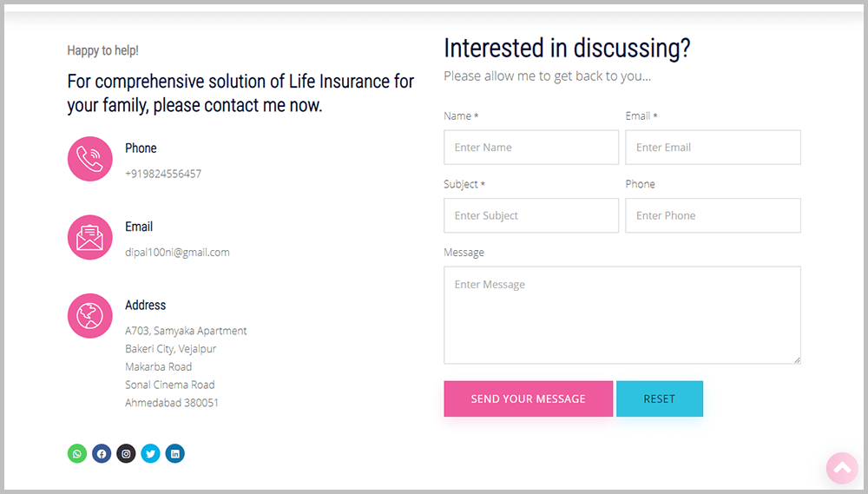
Task: Click the pink globe address icon
Action: tap(89, 316)
